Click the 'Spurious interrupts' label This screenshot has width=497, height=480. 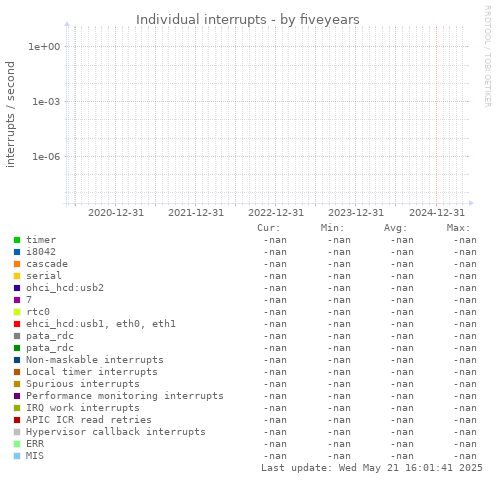tap(83, 384)
